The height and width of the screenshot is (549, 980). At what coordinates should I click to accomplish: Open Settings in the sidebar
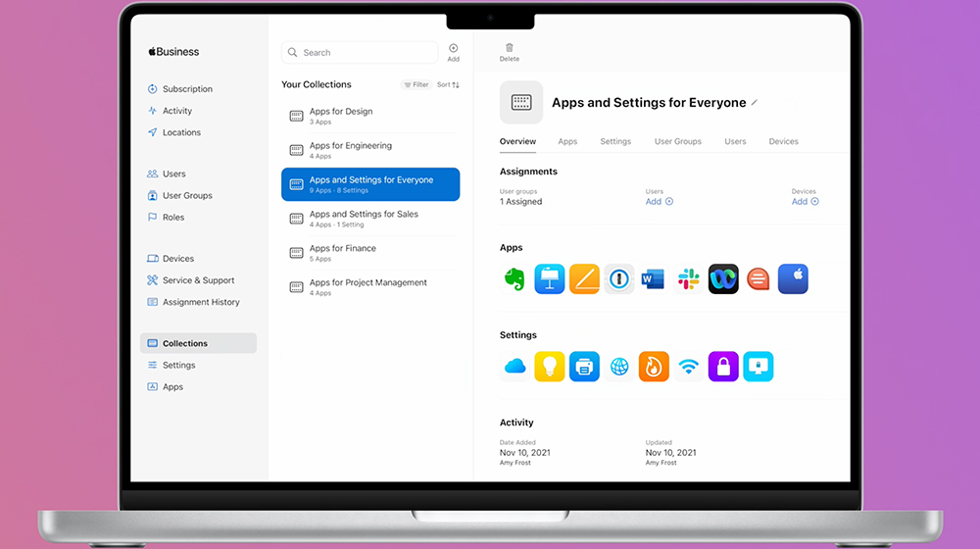[x=171, y=365]
